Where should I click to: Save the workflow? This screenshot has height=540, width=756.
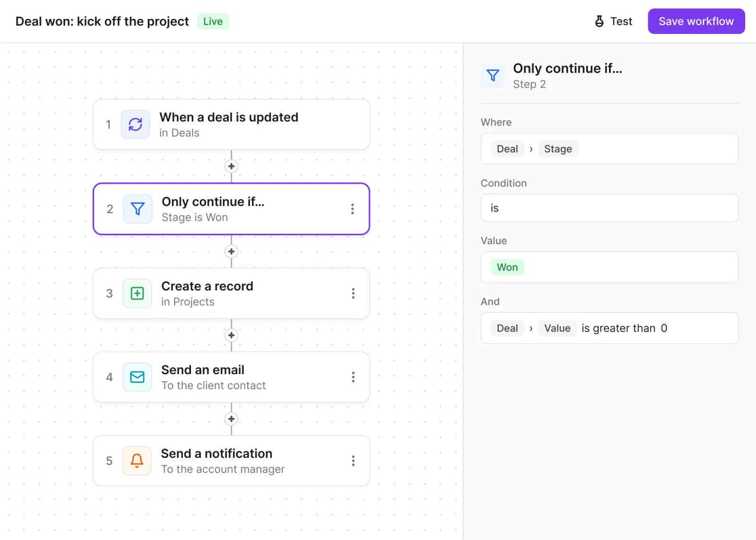pyautogui.click(x=696, y=21)
